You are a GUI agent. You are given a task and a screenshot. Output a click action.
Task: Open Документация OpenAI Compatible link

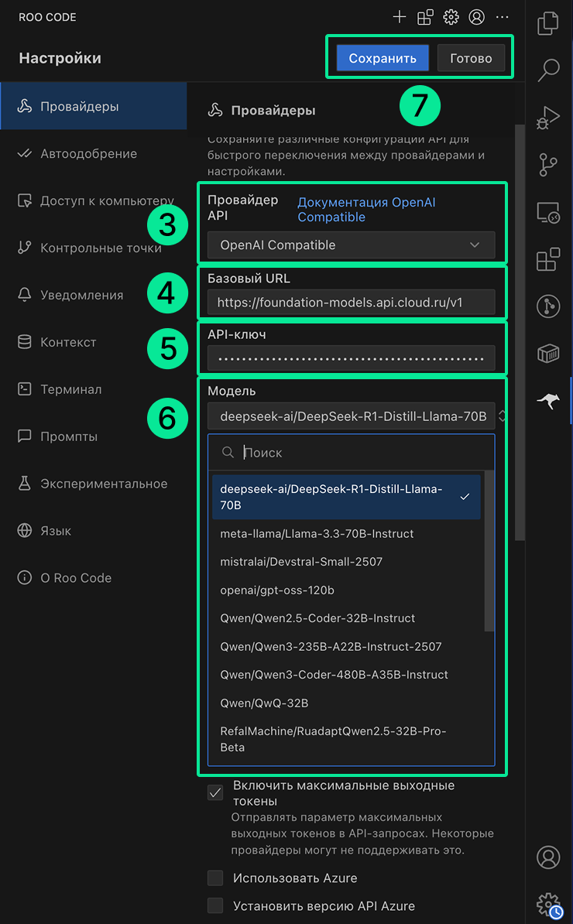[x=366, y=210]
